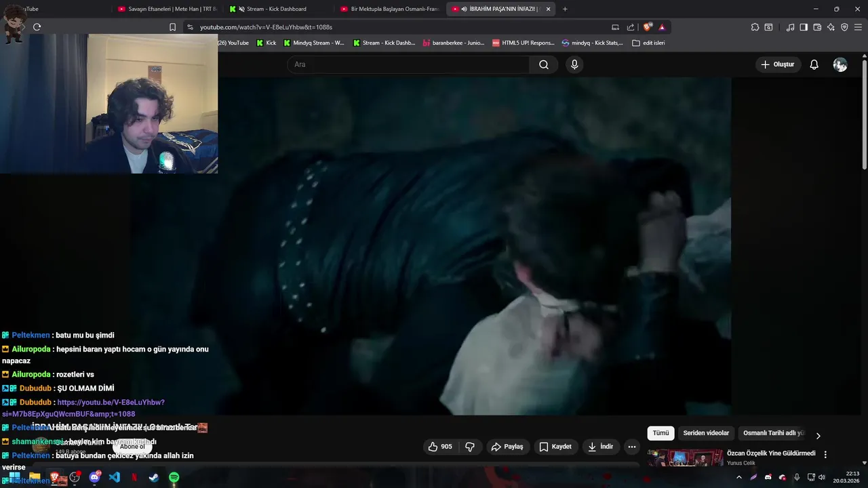Subscribe using the Abone ol button
This screenshot has height=488, width=868.
(x=132, y=447)
